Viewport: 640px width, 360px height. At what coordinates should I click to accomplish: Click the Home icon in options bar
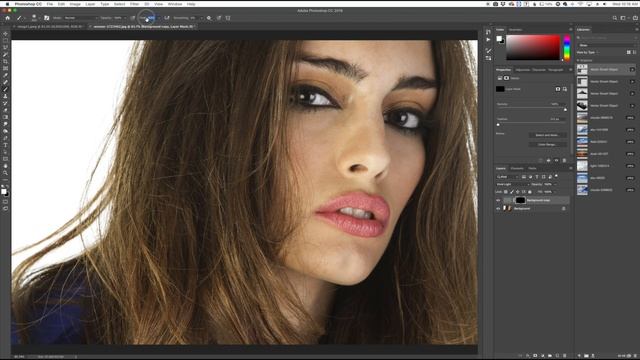pos(7,18)
